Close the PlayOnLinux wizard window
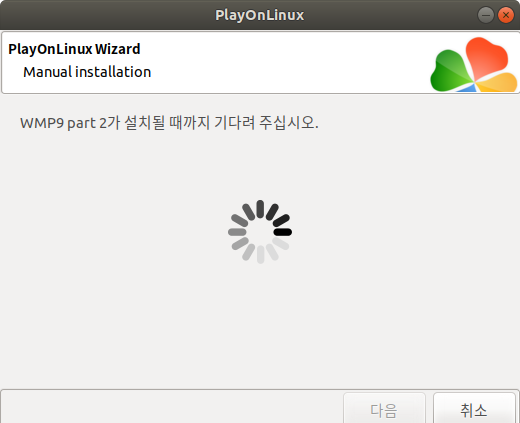 (x=506, y=15)
